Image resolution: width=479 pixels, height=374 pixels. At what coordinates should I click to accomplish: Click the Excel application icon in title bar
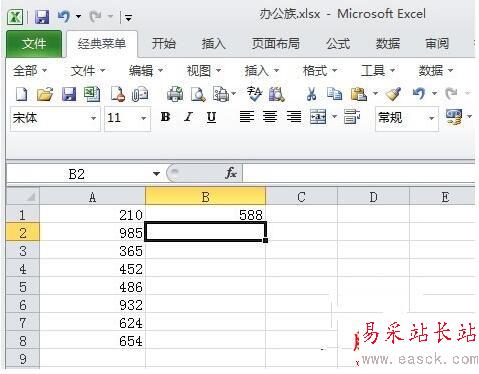coord(15,16)
